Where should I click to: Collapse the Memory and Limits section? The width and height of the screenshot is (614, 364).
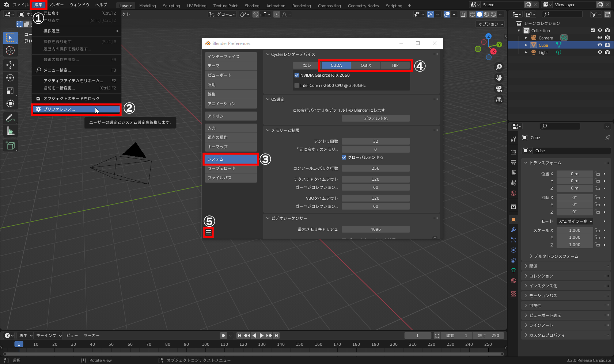[x=268, y=130]
